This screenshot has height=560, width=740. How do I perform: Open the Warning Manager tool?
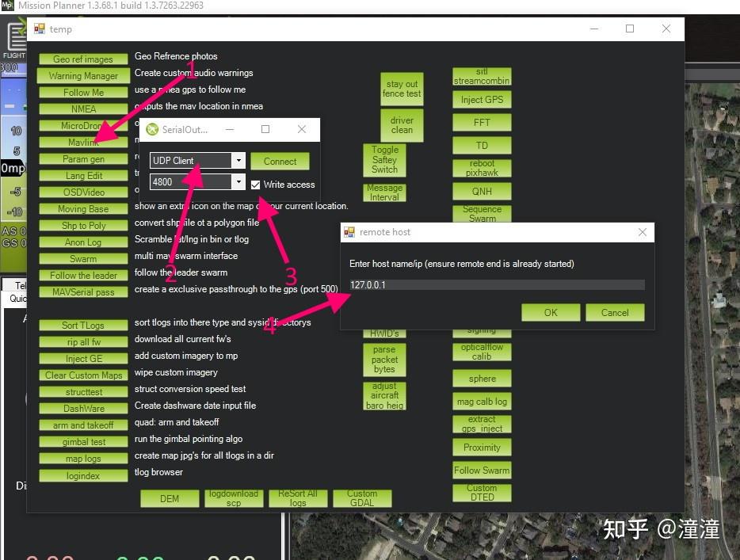[x=82, y=75]
